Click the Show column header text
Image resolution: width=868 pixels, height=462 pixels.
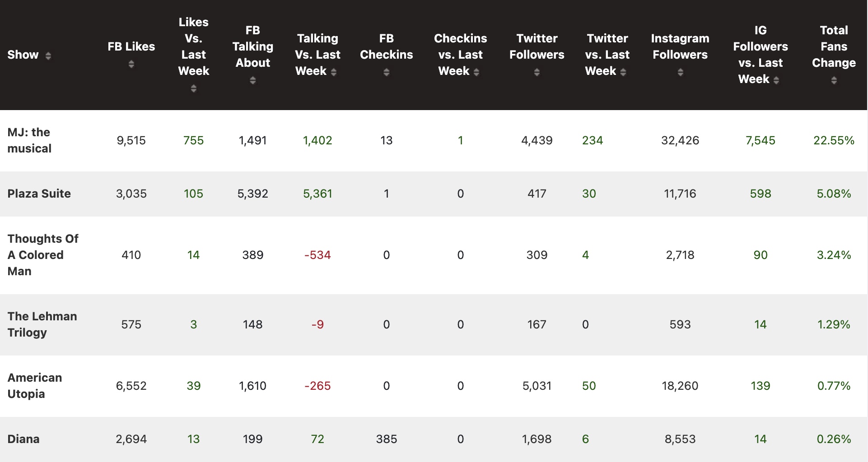23,55
